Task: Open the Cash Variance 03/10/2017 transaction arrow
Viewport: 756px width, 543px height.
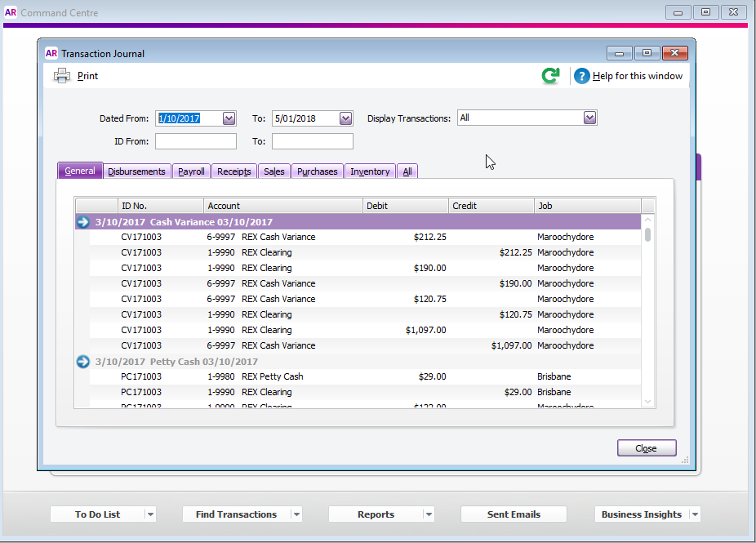Action: tap(83, 222)
